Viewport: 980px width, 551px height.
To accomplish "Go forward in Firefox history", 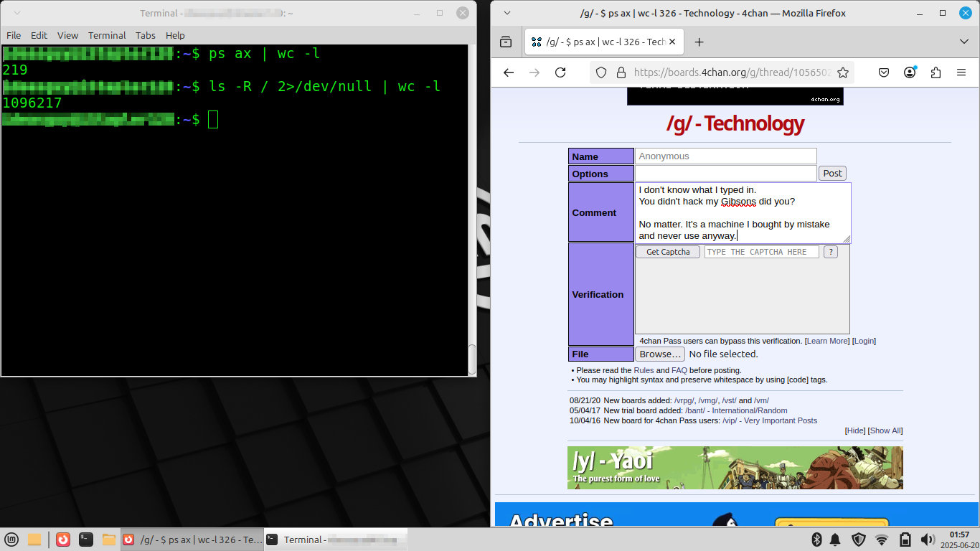I will (x=534, y=72).
